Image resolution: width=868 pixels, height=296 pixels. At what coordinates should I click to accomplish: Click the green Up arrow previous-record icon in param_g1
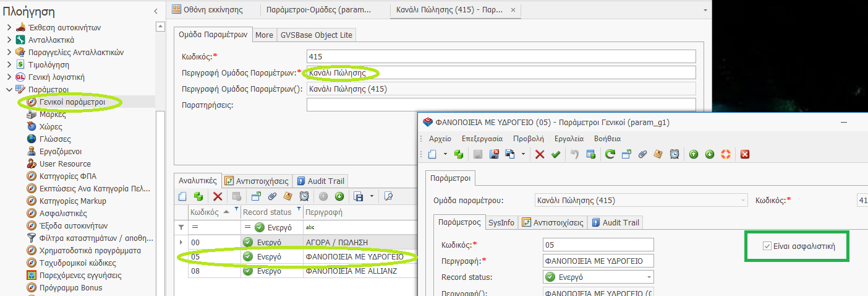tap(694, 154)
